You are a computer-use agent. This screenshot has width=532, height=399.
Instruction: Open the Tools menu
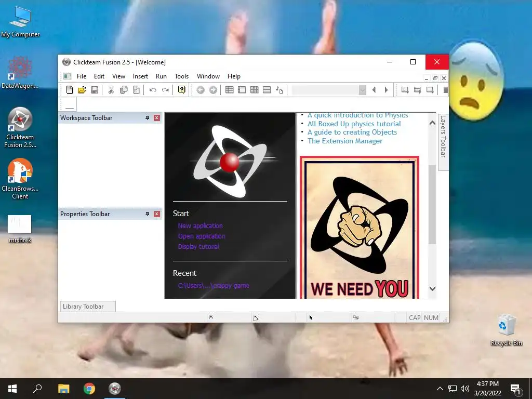pos(181,76)
